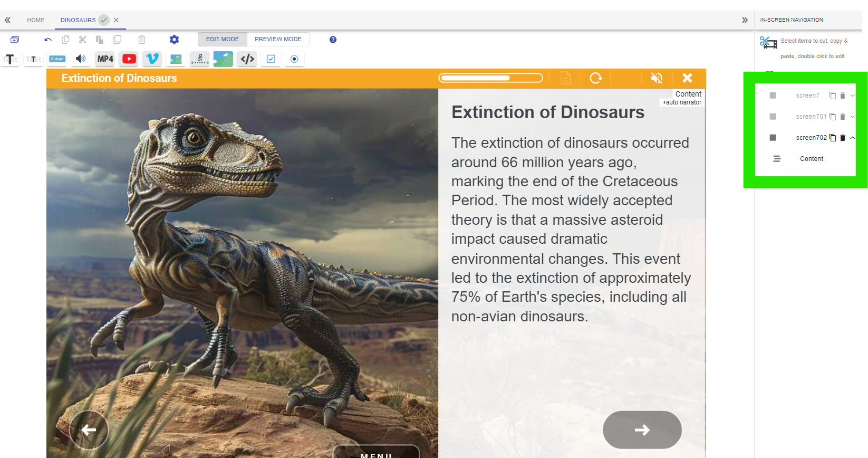This screenshot has width=868, height=458.
Task: Insert an MP4 video element
Action: [x=105, y=59]
